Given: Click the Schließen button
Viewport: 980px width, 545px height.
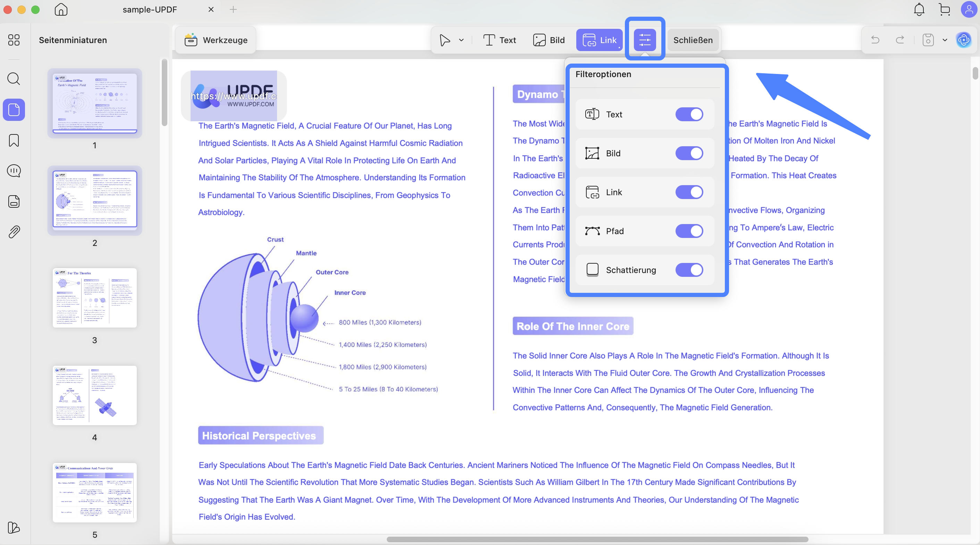Looking at the screenshot, I should pos(693,40).
